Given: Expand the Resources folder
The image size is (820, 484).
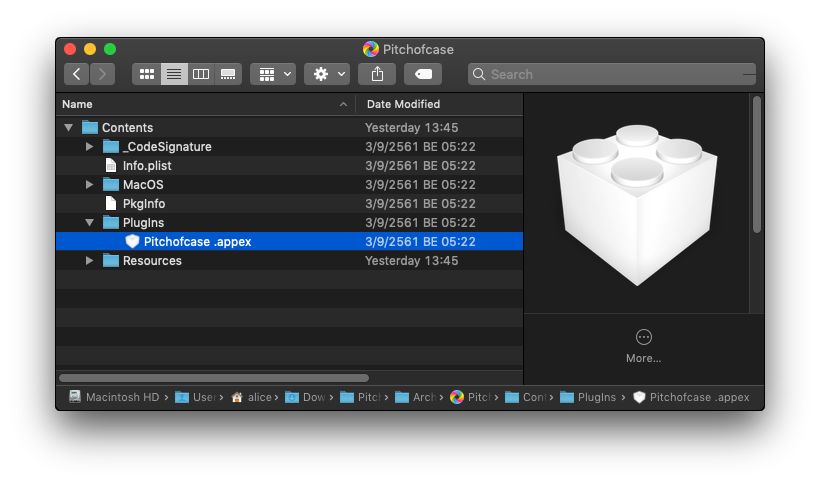Looking at the screenshot, I should 89,261.
